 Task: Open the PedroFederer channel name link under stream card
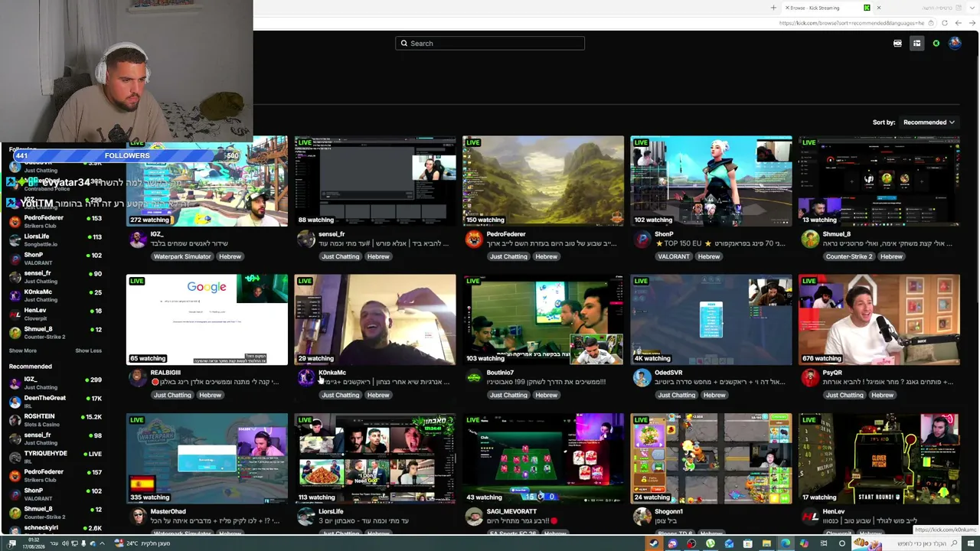click(x=506, y=234)
